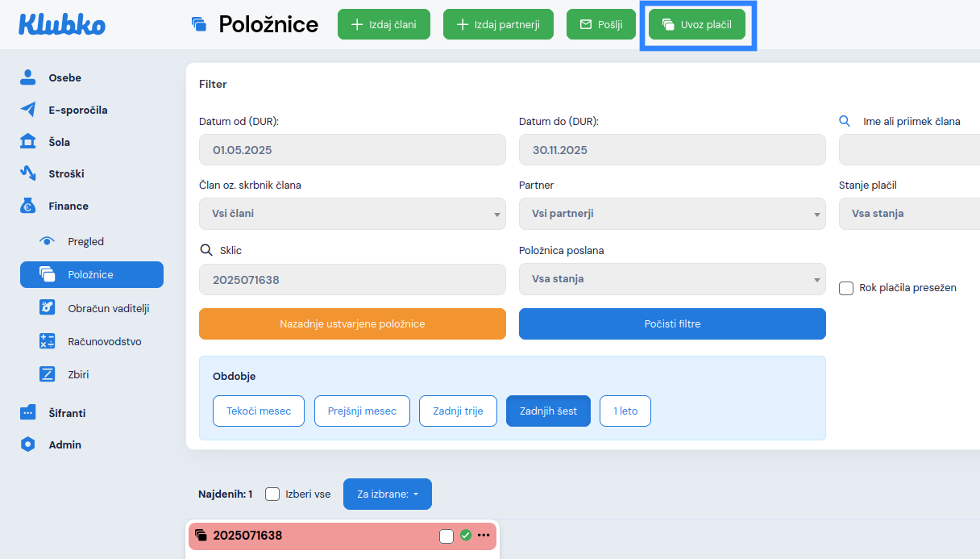Enable Rok plačila presežen checkbox
Viewport: 980px width, 559px height.
tap(846, 288)
